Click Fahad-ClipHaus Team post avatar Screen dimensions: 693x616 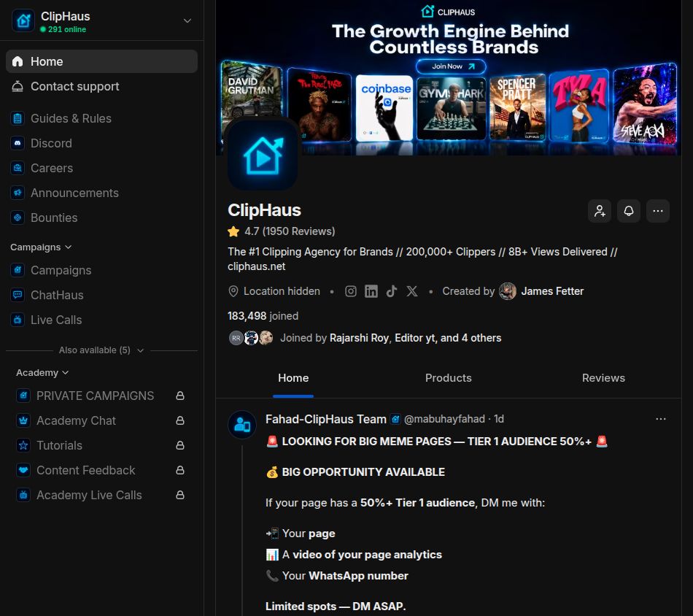click(242, 425)
